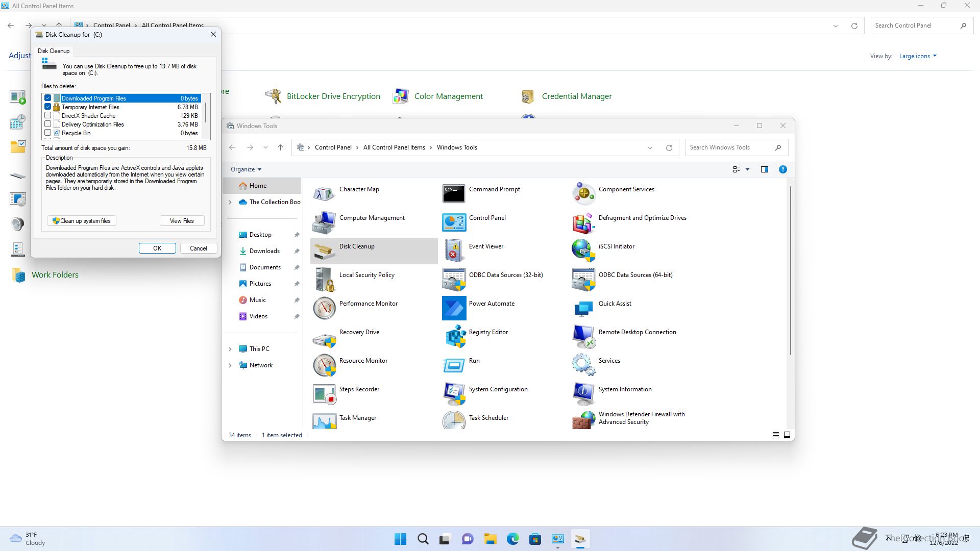980x551 pixels.
Task: Open Quick Assist icon
Action: coord(583,308)
